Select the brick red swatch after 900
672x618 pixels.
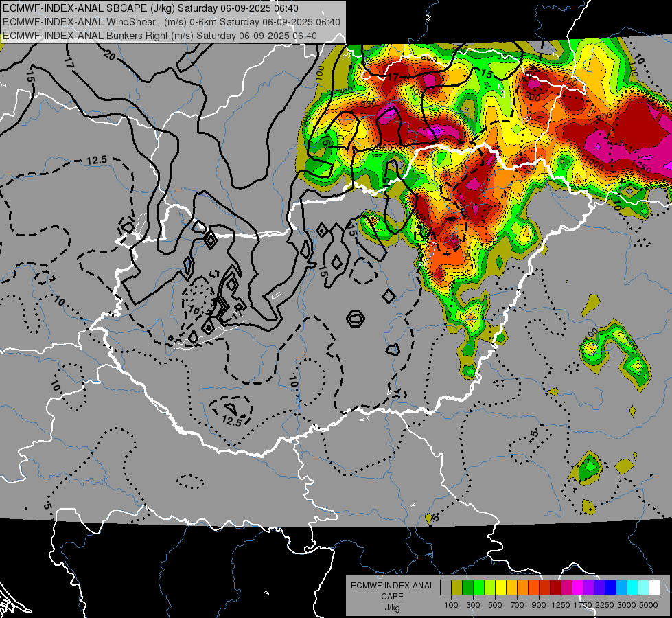[545, 587]
